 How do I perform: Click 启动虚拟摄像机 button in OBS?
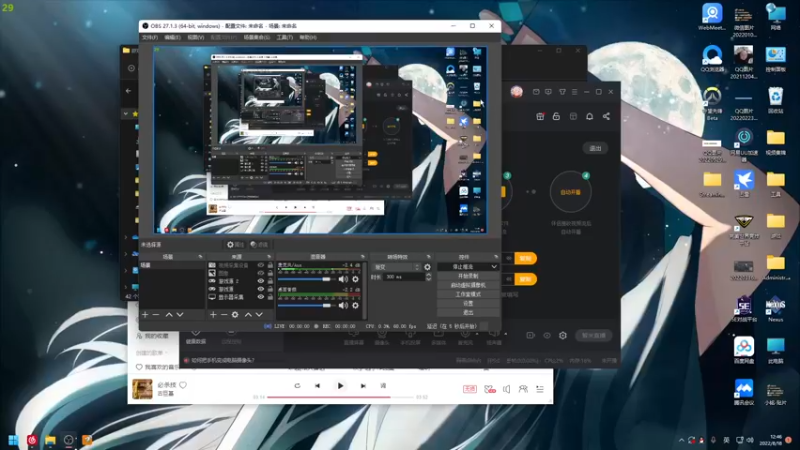coord(468,285)
